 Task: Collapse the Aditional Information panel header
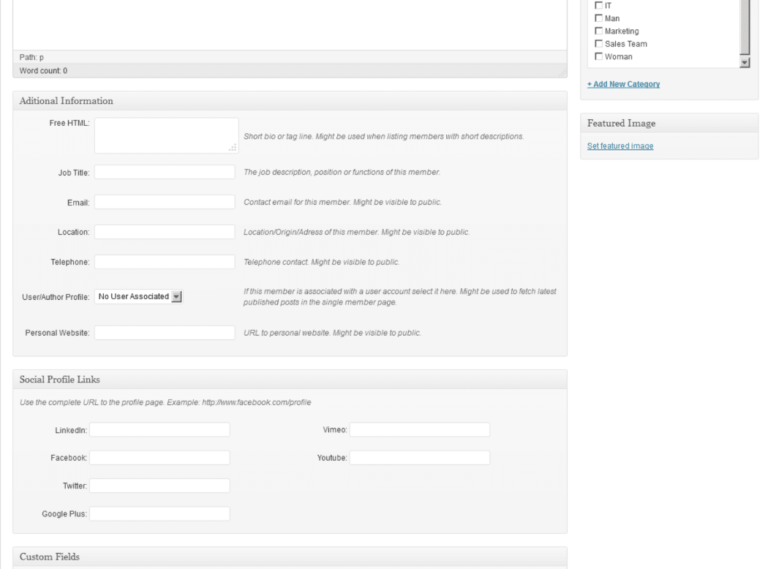coord(290,101)
